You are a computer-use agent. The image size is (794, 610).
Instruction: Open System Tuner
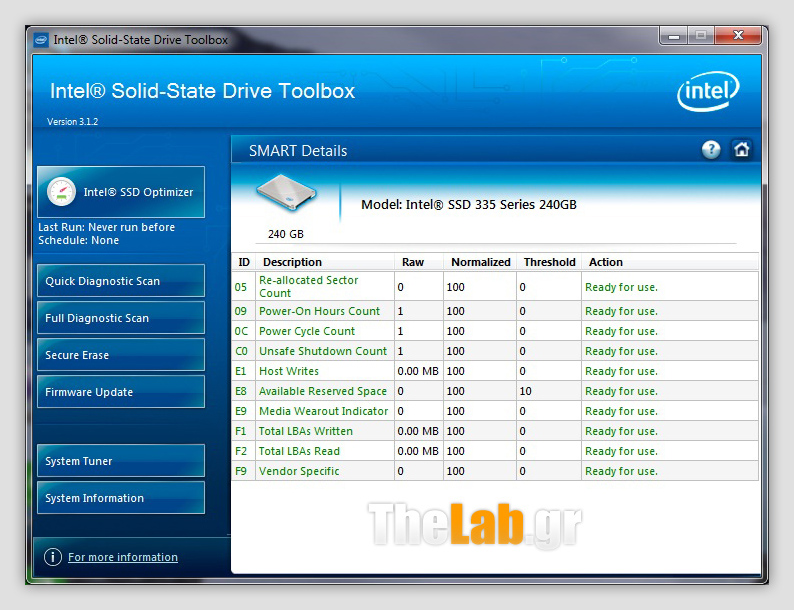point(121,461)
